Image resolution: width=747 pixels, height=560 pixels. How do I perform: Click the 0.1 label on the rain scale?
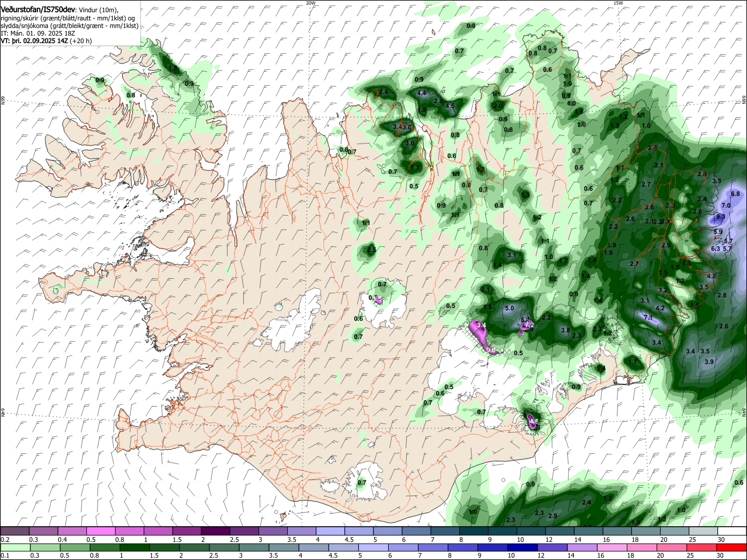click(5, 555)
